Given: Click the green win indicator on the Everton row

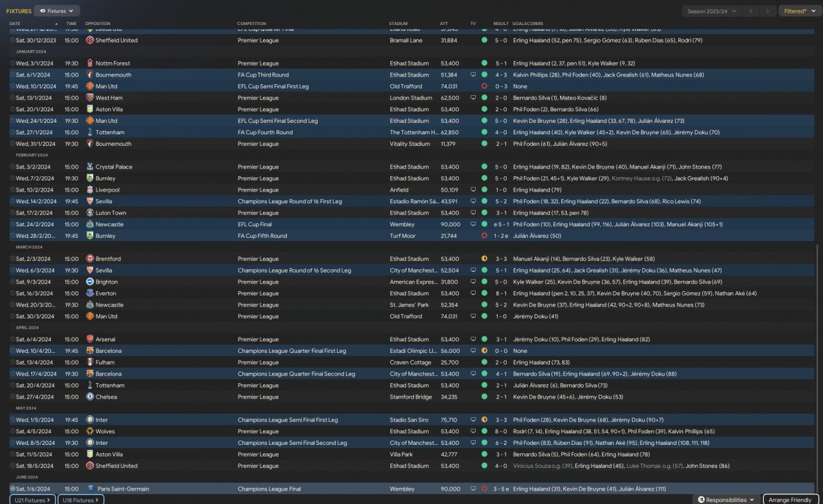Looking at the screenshot, I should [484, 294].
